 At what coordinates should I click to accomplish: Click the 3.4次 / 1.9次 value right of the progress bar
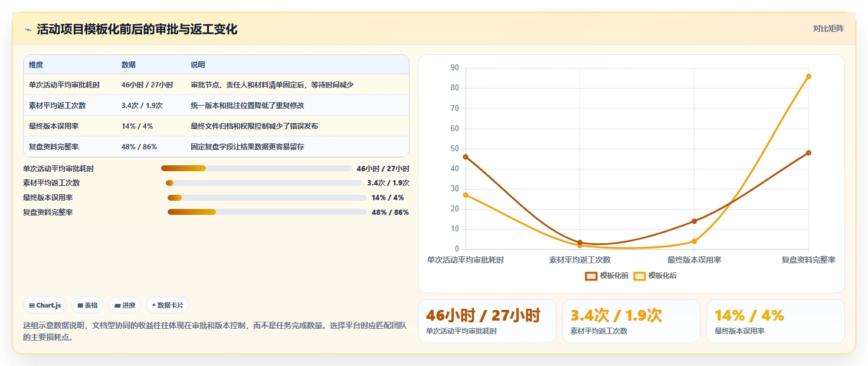[x=388, y=183]
